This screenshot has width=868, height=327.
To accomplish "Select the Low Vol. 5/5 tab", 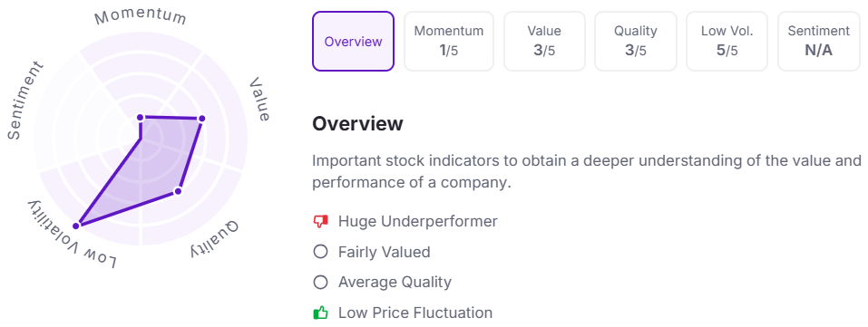I will click(727, 42).
